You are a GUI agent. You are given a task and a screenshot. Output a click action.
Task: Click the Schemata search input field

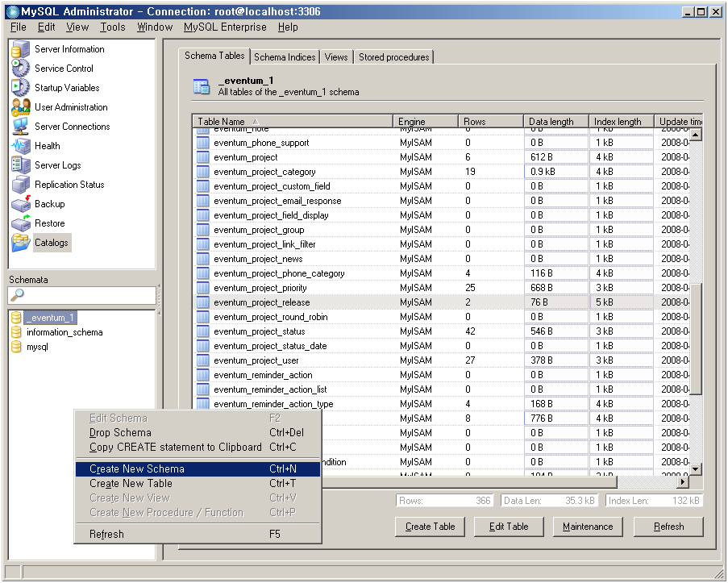coord(81,295)
